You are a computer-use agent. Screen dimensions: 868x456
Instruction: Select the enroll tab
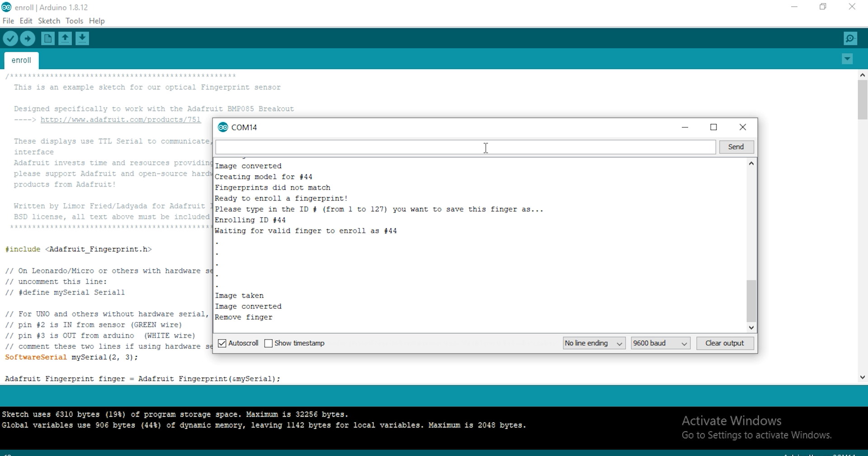click(x=21, y=60)
